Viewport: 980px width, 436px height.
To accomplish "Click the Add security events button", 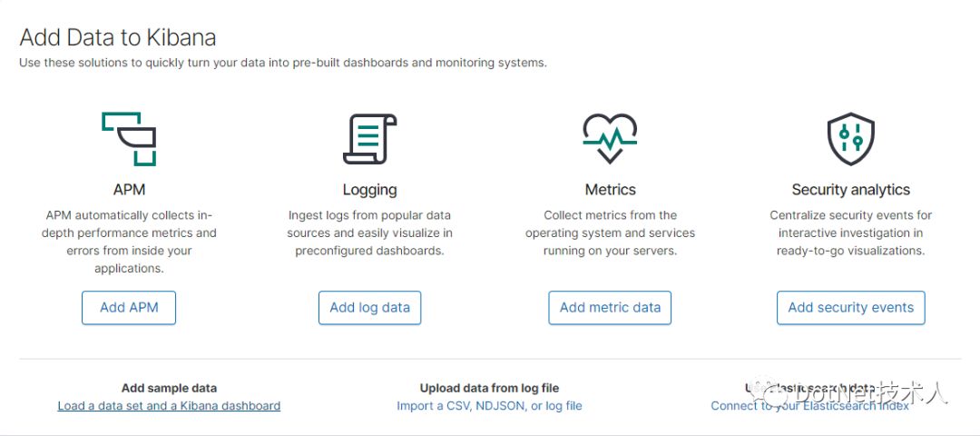I will (x=850, y=308).
